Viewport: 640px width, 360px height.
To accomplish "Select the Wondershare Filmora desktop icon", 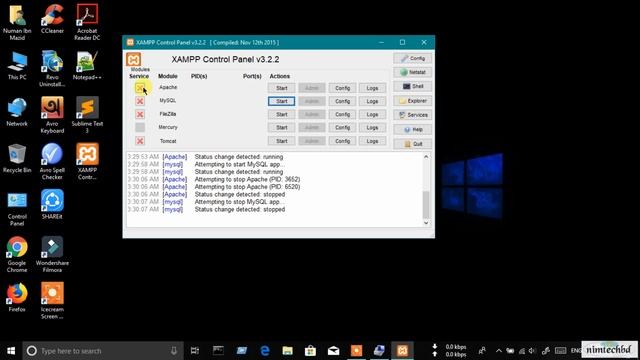I will click(x=52, y=255).
